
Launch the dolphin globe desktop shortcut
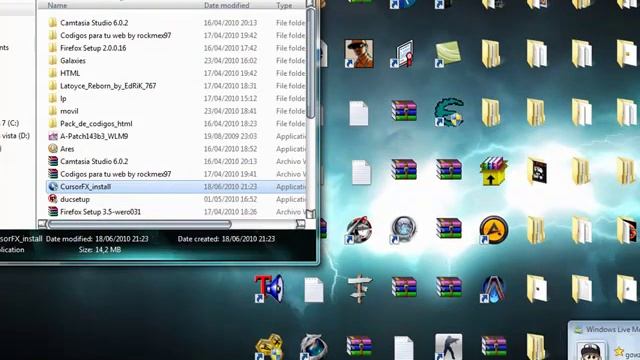coord(313,347)
